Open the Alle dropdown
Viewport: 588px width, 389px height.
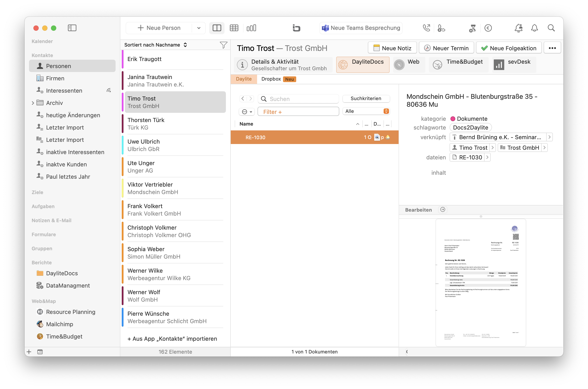(x=366, y=111)
